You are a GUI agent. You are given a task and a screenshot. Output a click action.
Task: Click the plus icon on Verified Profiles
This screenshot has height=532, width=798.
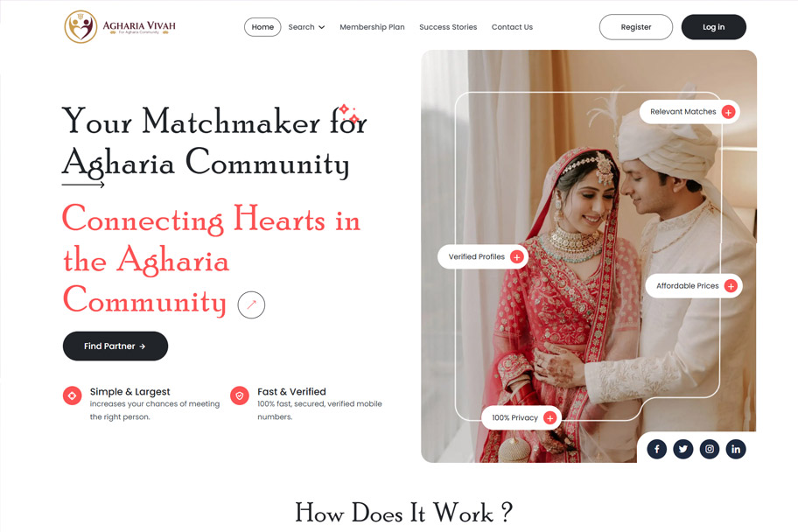click(516, 257)
